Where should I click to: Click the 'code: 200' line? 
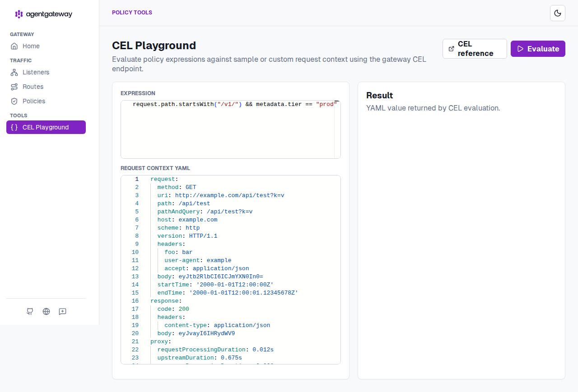coord(173,309)
